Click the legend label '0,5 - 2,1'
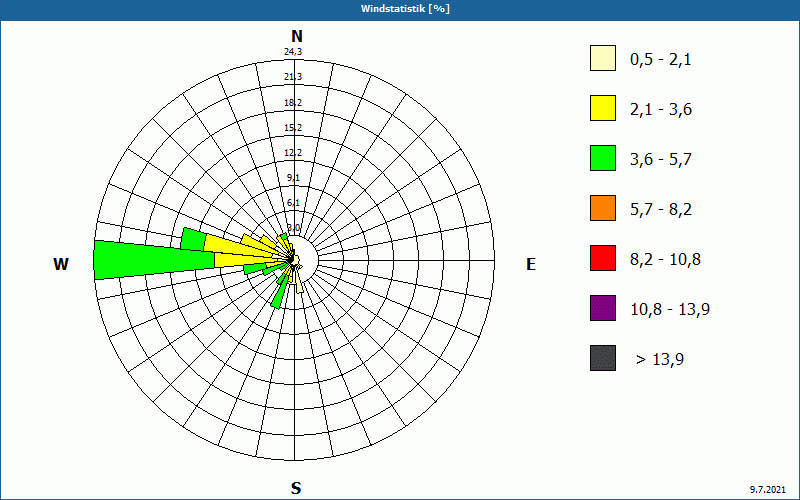The height and width of the screenshot is (500, 800). coord(661,60)
